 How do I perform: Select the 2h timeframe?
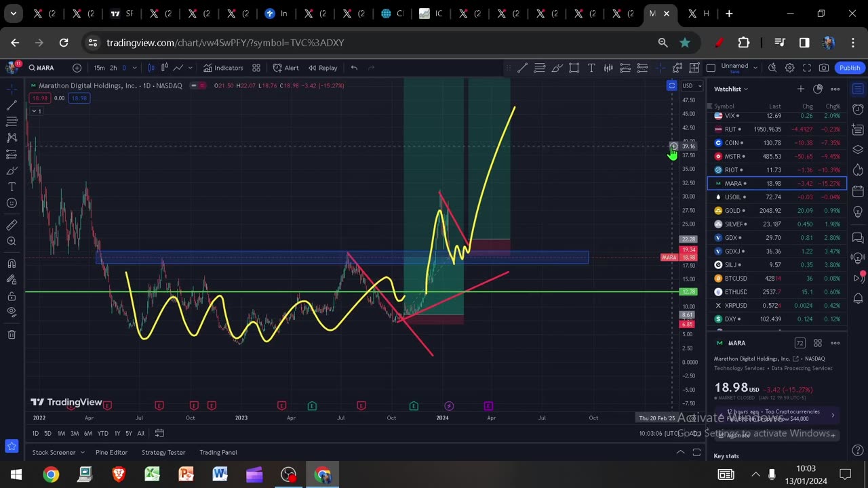113,68
